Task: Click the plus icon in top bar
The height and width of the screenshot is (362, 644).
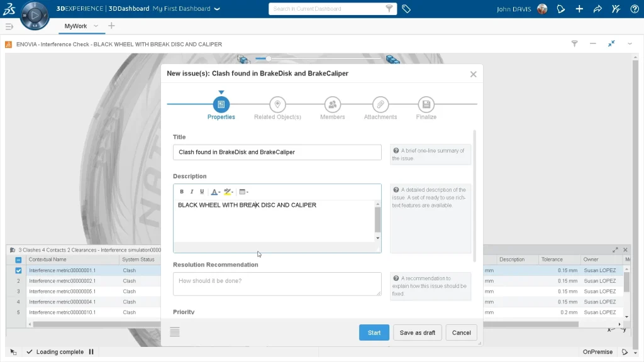Action: pos(579,9)
